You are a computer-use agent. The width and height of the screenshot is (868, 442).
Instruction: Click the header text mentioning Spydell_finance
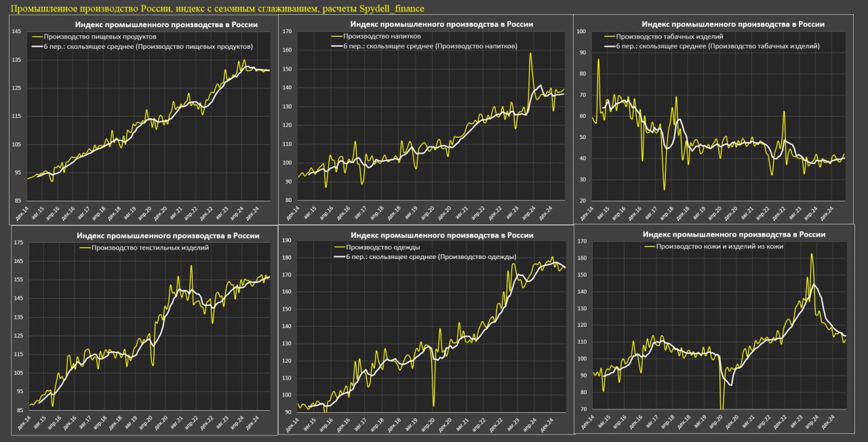pos(218,7)
